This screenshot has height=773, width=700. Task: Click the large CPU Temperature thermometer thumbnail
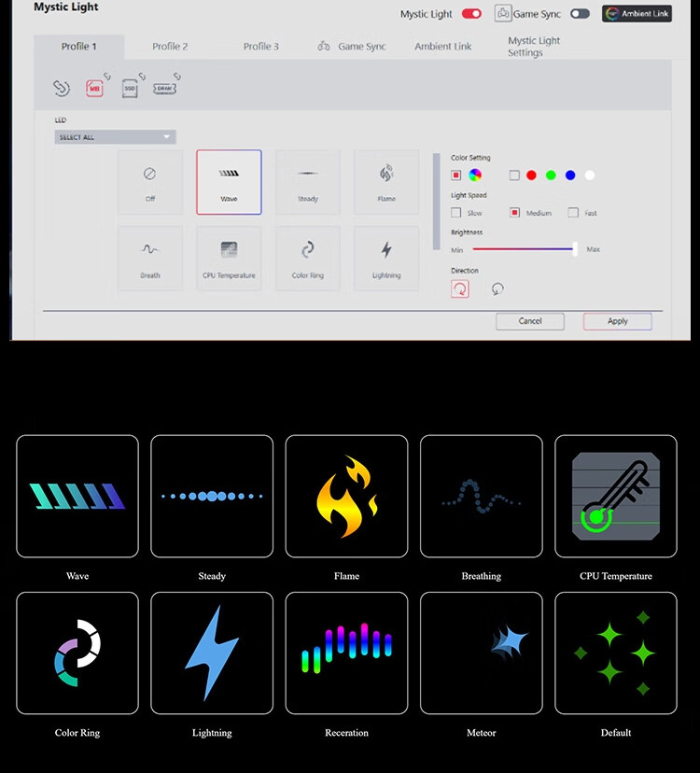pyautogui.click(x=616, y=496)
